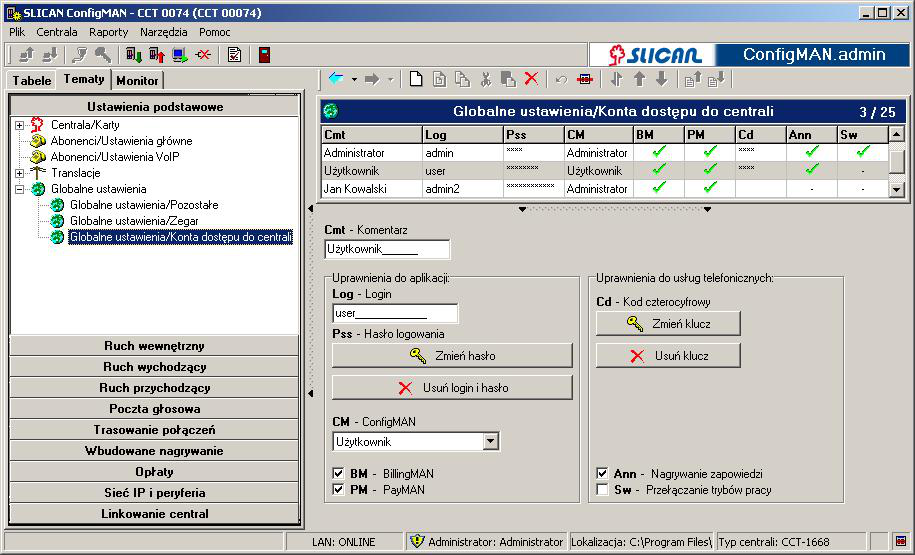Click the scissors cut icon
The width and height of the screenshot is (915, 555).
(x=486, y=79)
